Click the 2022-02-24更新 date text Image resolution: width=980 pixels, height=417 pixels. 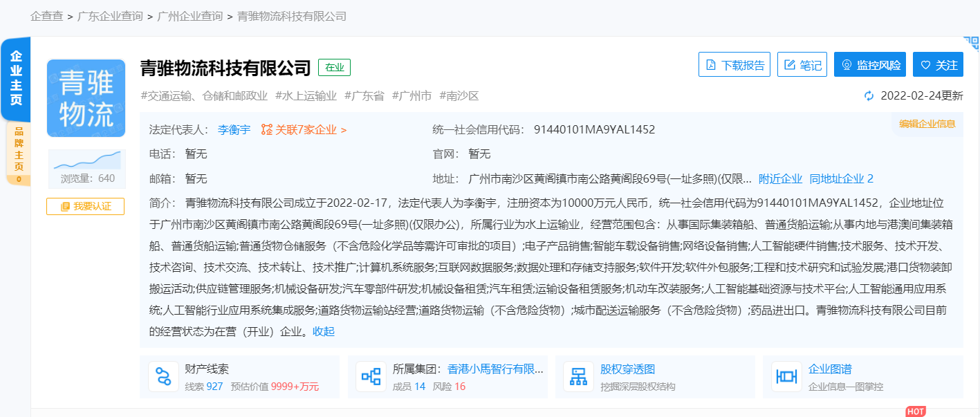(922, 96)
